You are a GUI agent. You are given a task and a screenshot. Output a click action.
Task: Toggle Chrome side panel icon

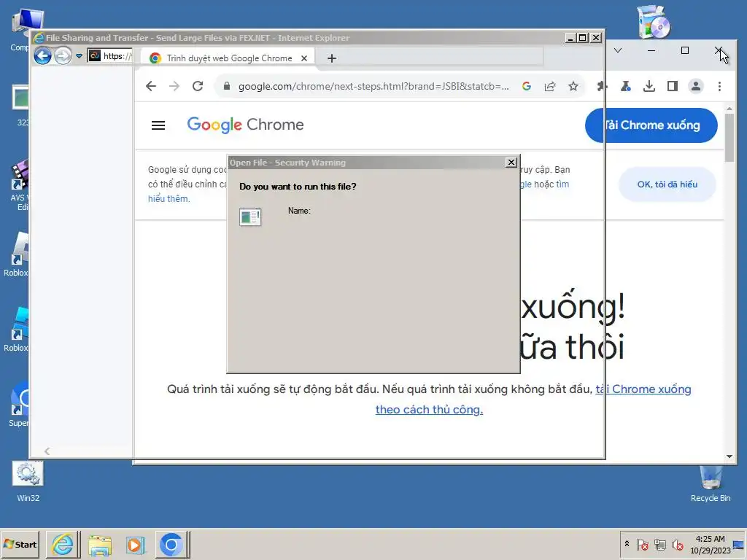pos(672,86)
